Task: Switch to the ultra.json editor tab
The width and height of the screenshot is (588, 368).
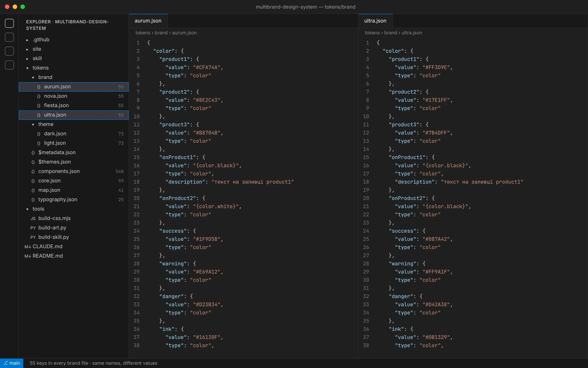Action: coord(375,21)
